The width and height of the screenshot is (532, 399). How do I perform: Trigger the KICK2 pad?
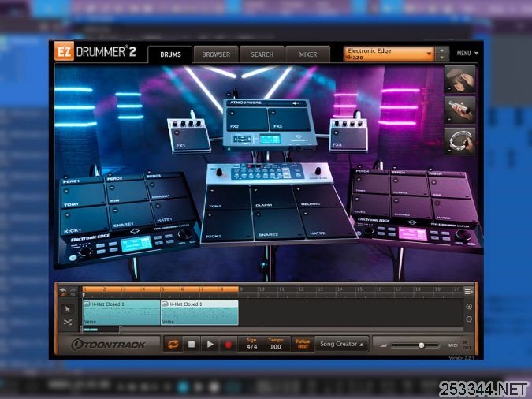(228, 225)
